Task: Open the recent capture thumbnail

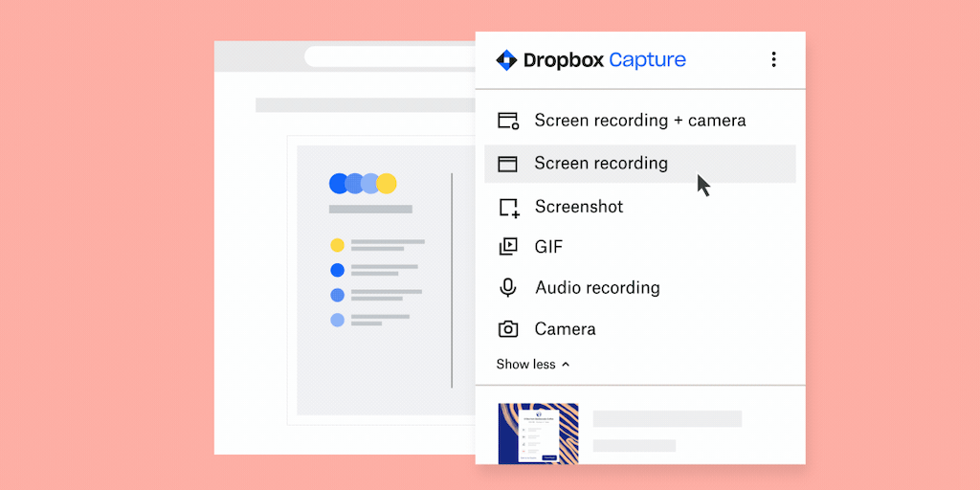Action: tap(538, 433)
